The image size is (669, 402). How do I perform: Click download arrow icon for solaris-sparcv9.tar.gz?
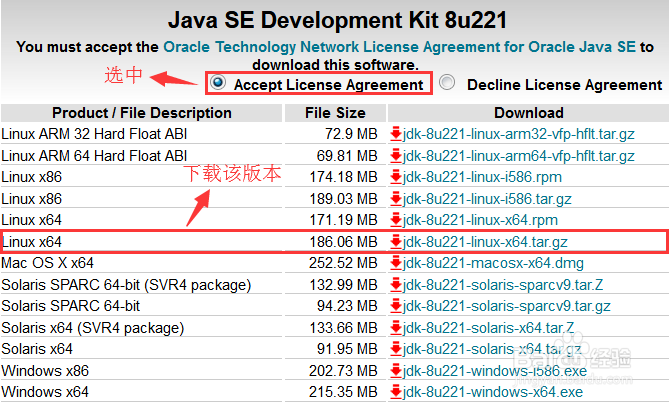point(396,306)
